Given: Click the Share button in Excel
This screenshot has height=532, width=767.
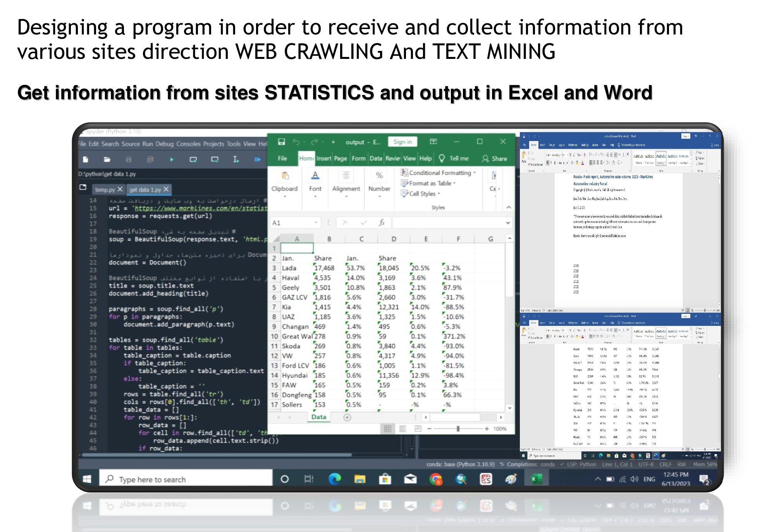Looking at the screenshot, I should coord(495,158).
